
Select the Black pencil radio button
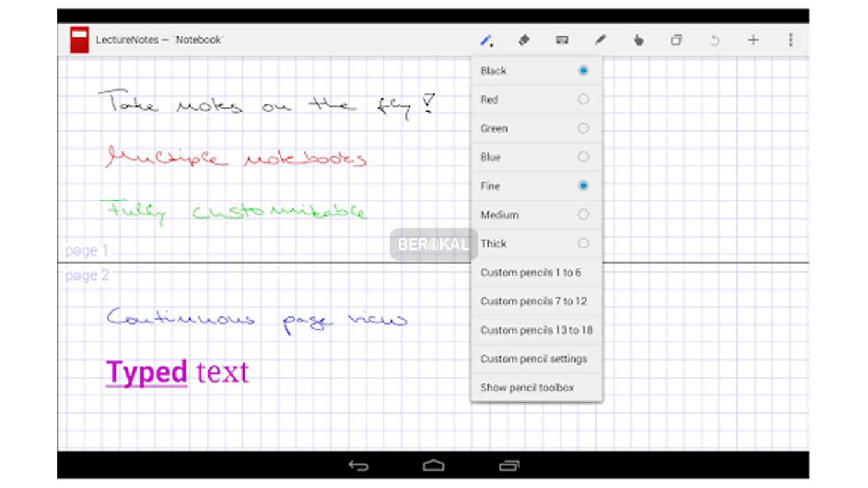pyautogui.click(x=583, y=71)
